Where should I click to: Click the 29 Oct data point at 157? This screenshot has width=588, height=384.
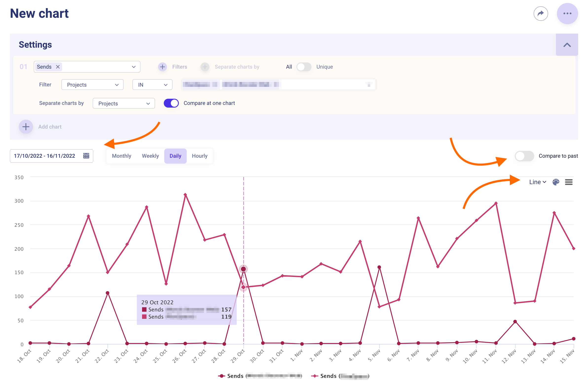pyautogui.click(x=243, y=269)
